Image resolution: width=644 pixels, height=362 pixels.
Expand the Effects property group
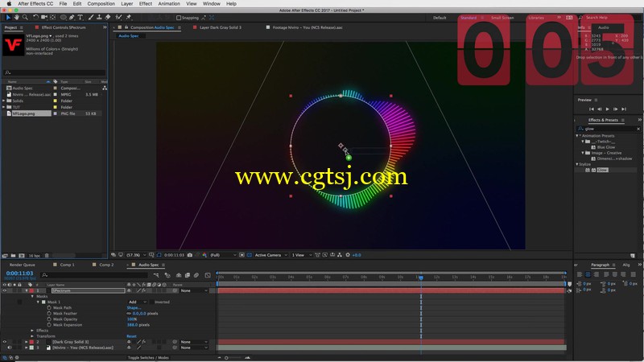32,331
